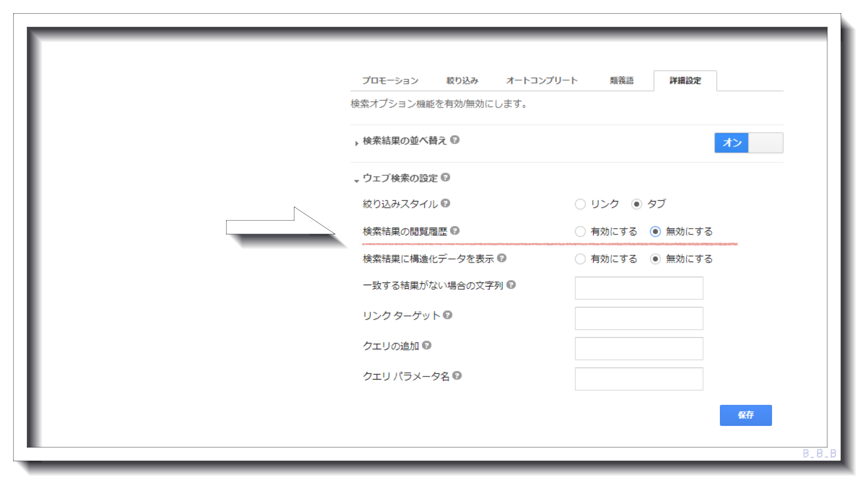Image resolution: width=868 pixels, height=488 pixels.
Task: Collapse the ウェブ検索の設定 section arrow
Action: click(357, 181)
